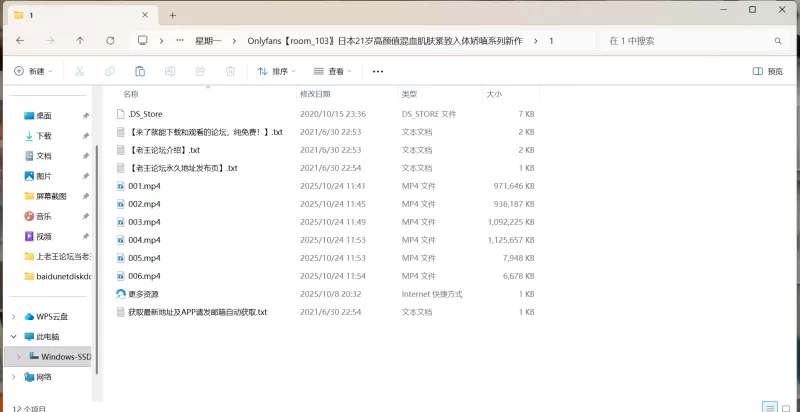Open the three-dot more options menu
This screenshot has width=800, height=412.
[378, 71]
